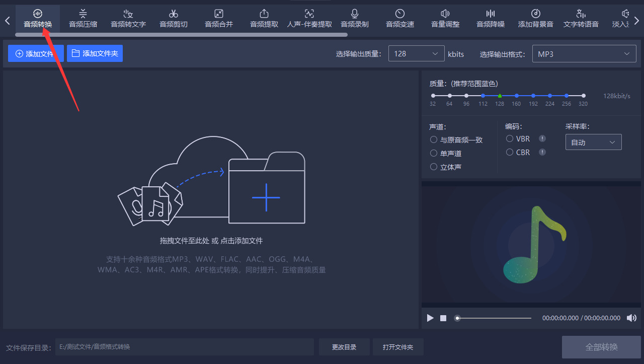Viewport: 644px width, 364px height.
Task: Click the info icon beside VBR
Action: click(x=542, y=138)
